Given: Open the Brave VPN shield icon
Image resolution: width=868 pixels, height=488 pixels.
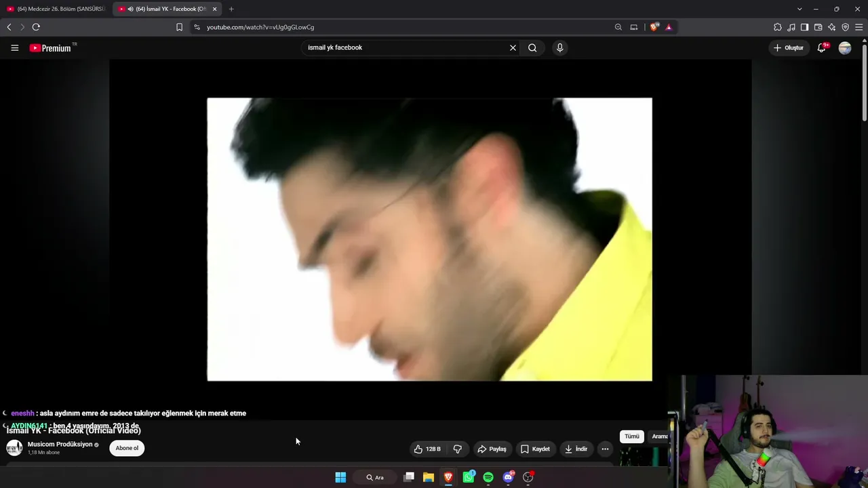Looking at the screenshot, I should point(845,27).
